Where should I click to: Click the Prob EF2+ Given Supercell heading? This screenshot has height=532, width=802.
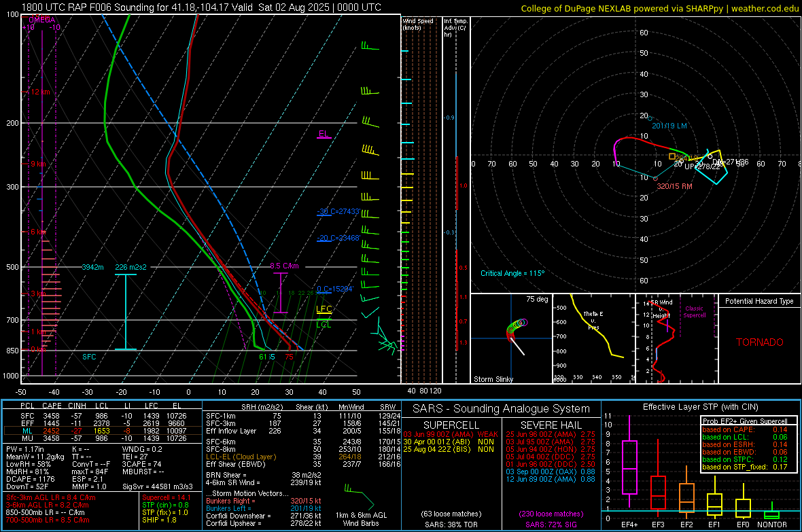click(745, 421)
